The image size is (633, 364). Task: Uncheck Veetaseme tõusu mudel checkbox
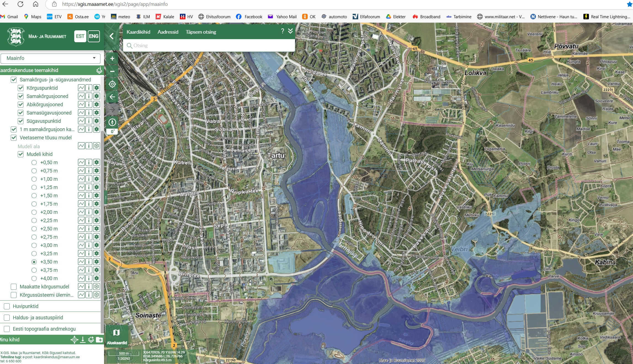click(14, 138)
